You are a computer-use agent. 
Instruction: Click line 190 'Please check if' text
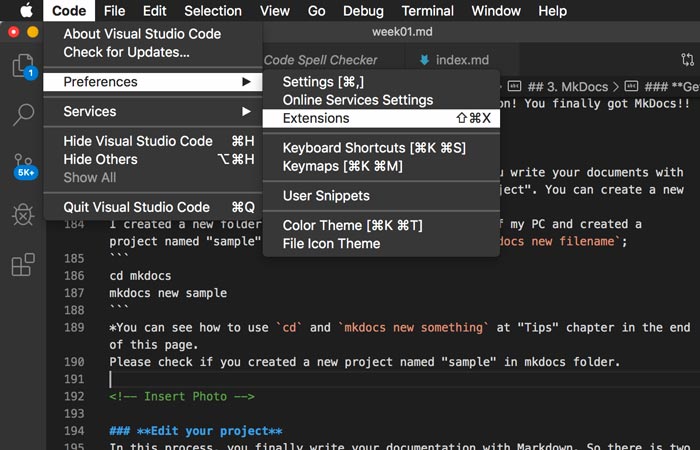tap(365, 362)
